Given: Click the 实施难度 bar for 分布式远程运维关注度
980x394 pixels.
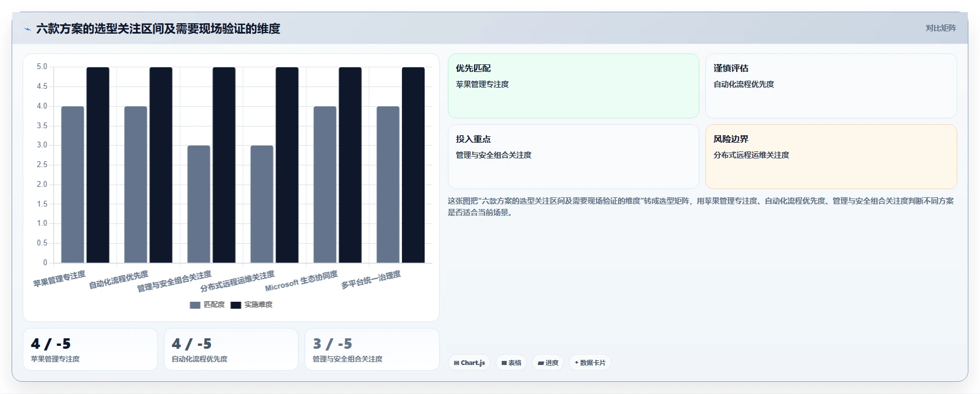Looking at the screenshot, I should pyautogui.click(x=287, y=165).
